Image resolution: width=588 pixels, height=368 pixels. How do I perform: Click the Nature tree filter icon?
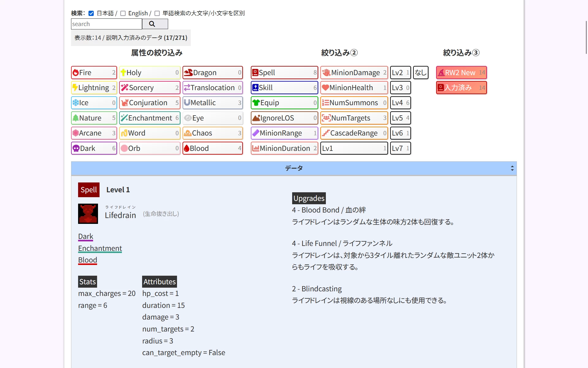tap(76, 118)
